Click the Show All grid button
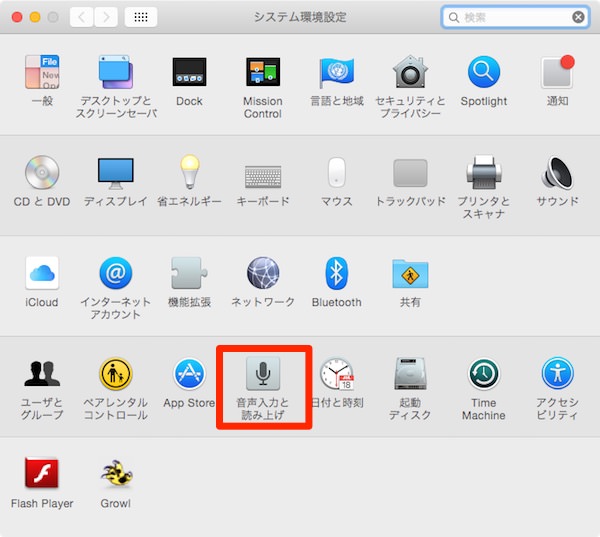The height and width of the screenshot is (537, 600). (x=141, y=17)
